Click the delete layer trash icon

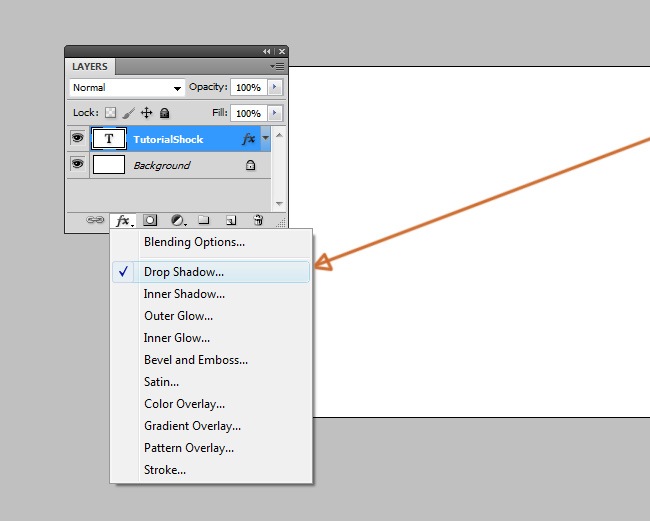(257, 220)
